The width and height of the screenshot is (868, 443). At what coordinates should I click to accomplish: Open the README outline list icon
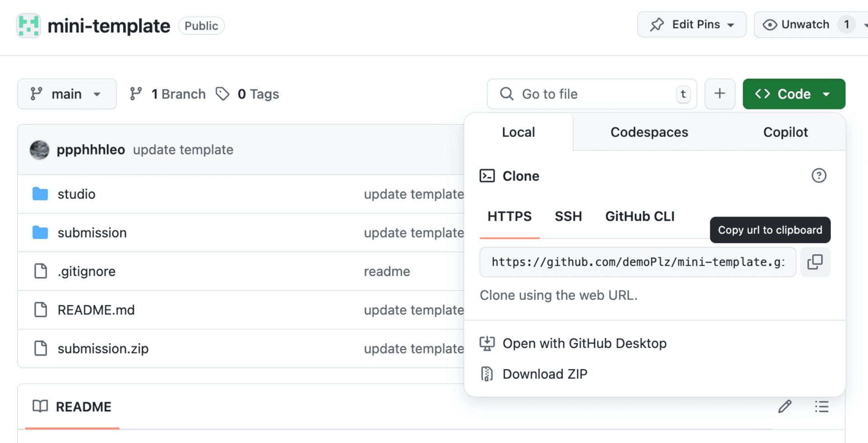822,406
